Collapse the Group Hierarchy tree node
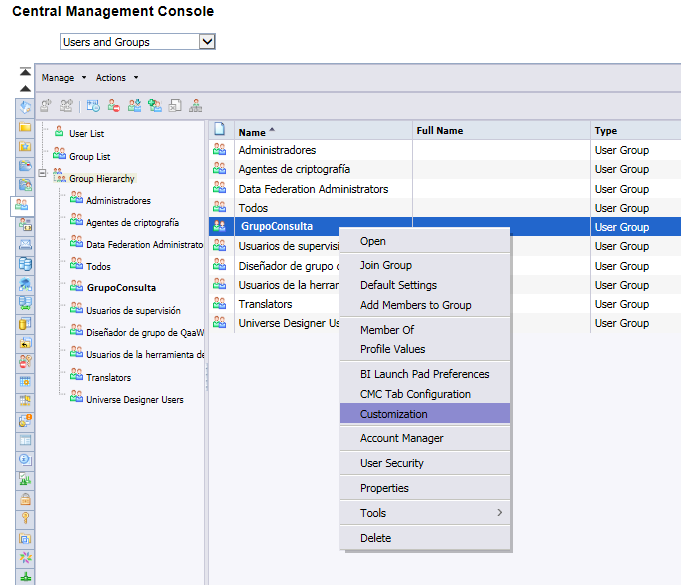This screenshot has height=585, width=681. (x=43, y=173)
